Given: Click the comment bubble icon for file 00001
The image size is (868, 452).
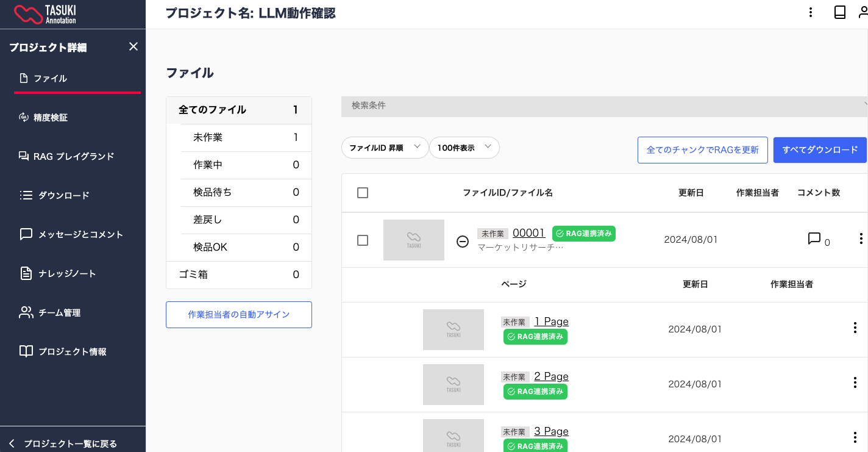Looking at the screenshot, I should 814,239.
